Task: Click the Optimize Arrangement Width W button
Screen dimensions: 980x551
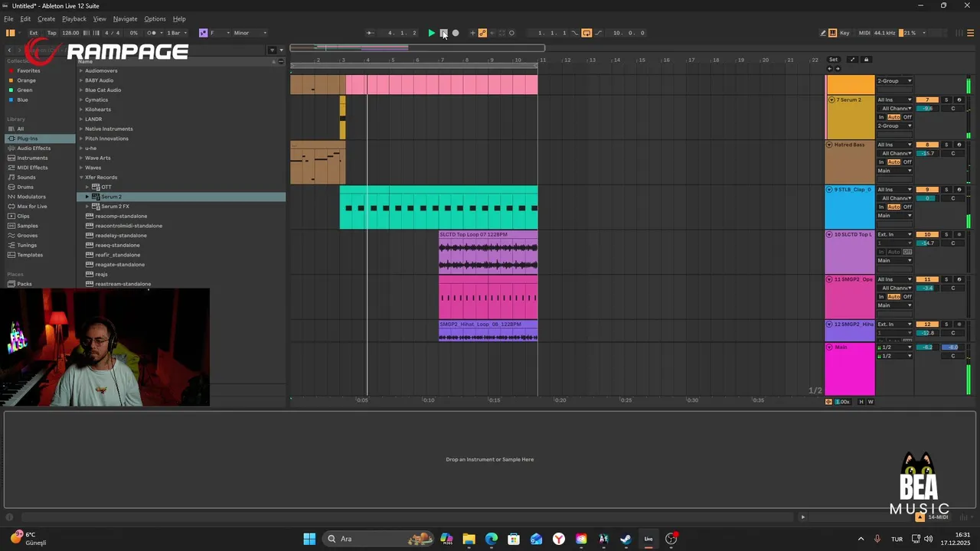Action: (x=871, y=402)
